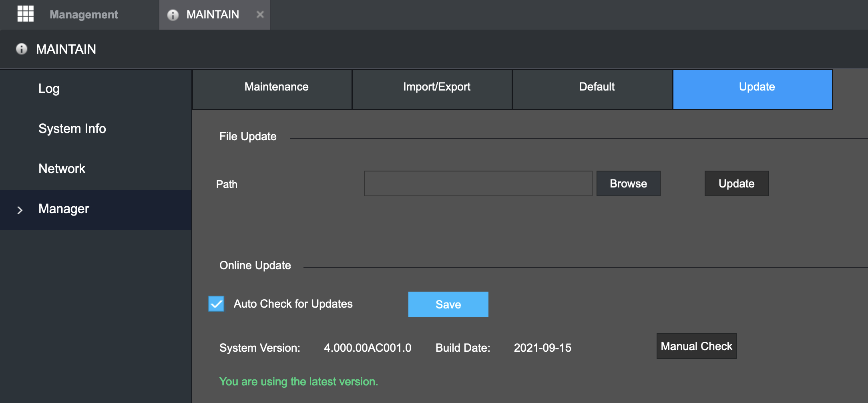Click the Auto Check for Updates label
Viewport: 868px width, 403px height.
[293, 304]
